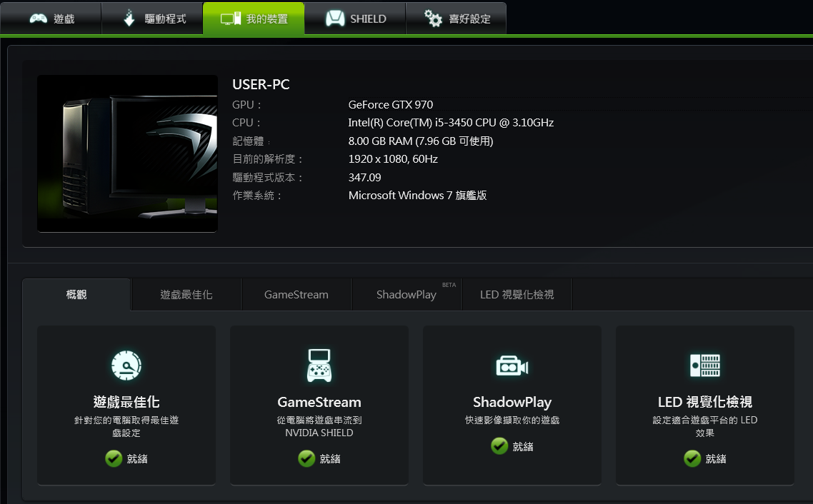This screenshot has height=504, width=813.
Task: Click the LED 視覺化檢視 card heading
Action: click(x=705, y=402)
